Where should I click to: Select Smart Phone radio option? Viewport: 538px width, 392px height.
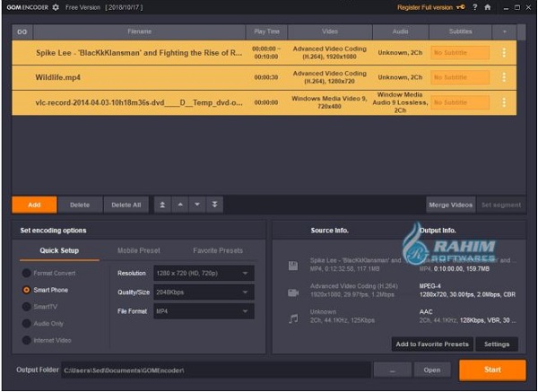pos(26,290)
